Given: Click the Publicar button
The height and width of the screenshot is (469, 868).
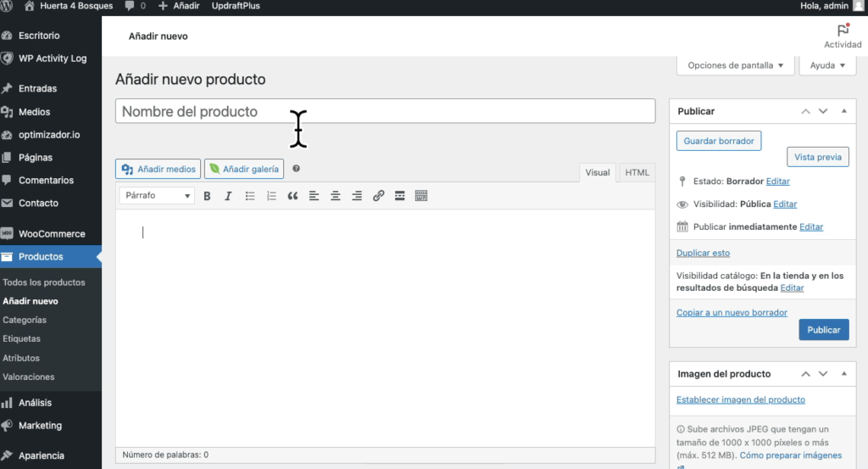Looking at the screenshot, I should [823, 330].
